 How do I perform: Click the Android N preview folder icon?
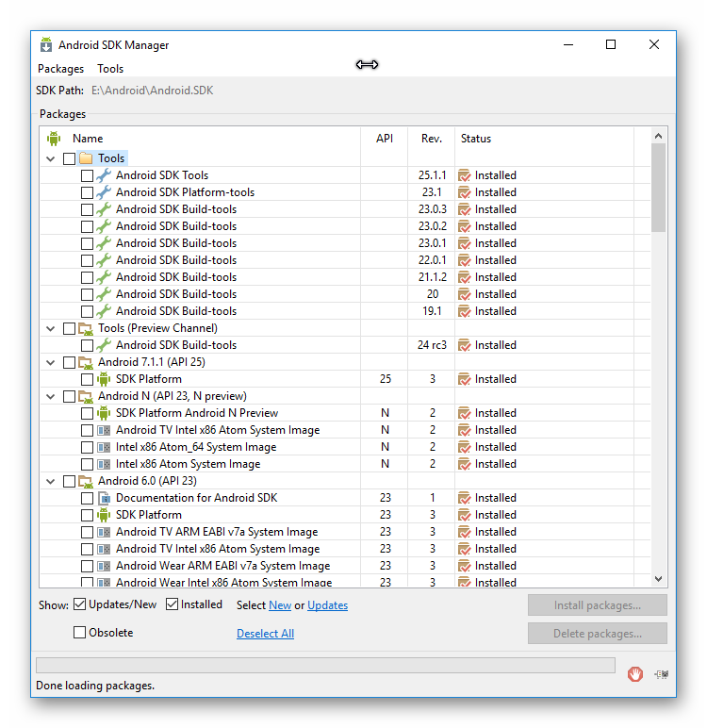coord(86,396)
